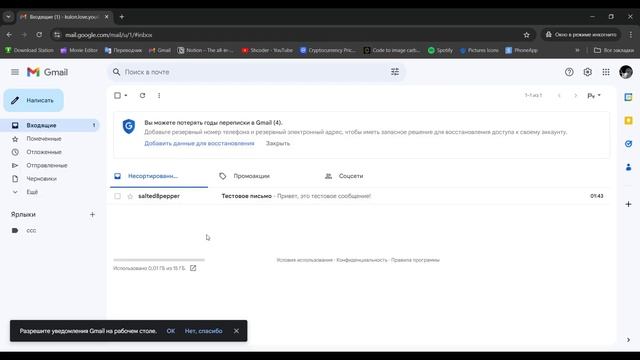Click OK on notifications prompt

pos(171,331)
